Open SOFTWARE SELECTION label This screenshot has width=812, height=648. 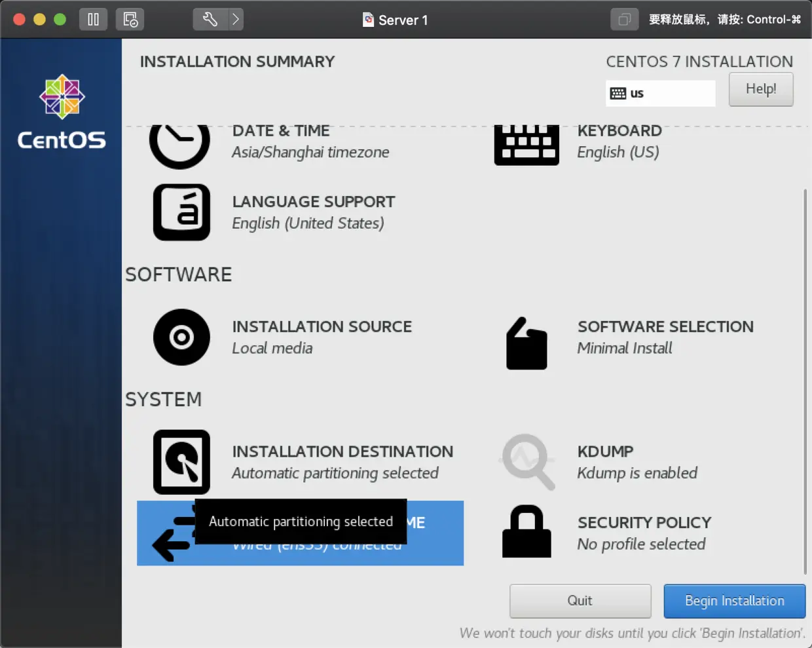tap(665, 326)
